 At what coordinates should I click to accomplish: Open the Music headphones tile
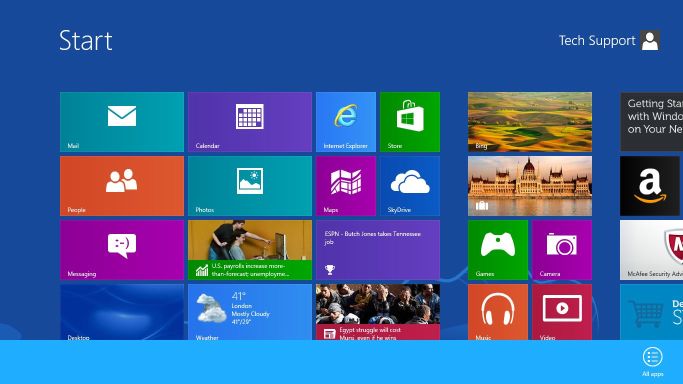pos(498,312)
